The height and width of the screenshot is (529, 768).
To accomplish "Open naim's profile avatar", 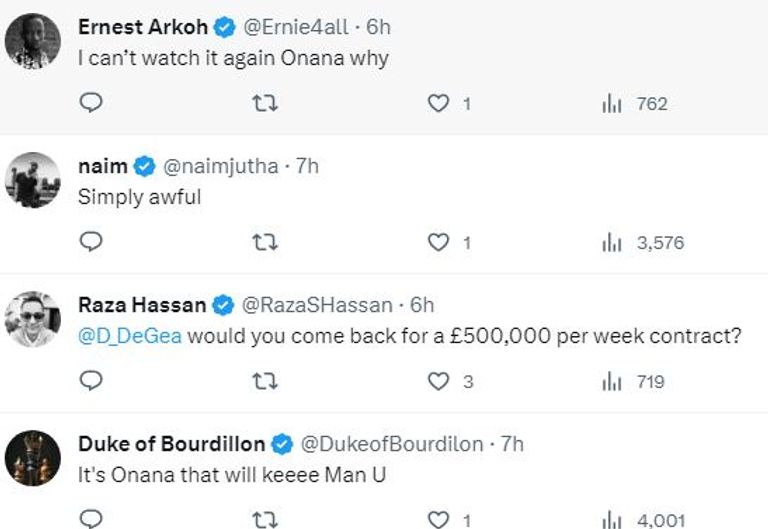I will (33, 180).
